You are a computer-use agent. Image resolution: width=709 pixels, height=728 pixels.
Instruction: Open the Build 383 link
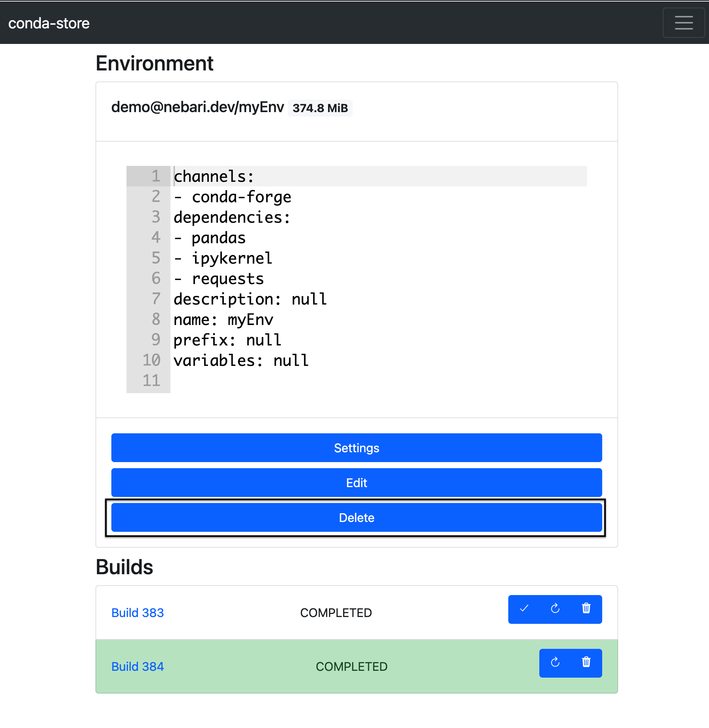[137, 612]
